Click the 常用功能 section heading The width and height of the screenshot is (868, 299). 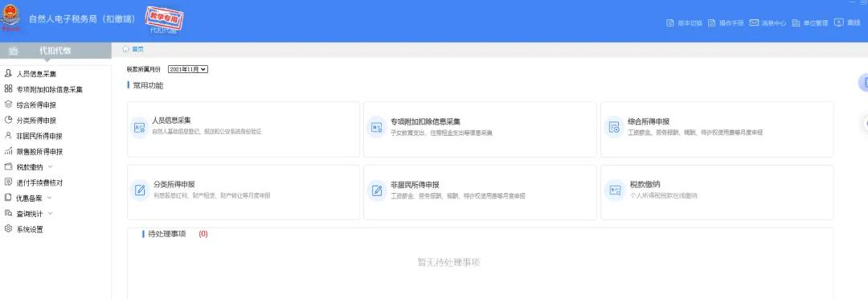click(x=149, y=86)
